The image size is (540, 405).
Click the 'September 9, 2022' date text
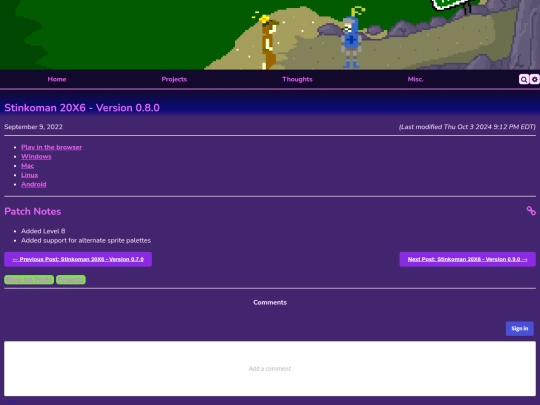(x=33, y=127)
